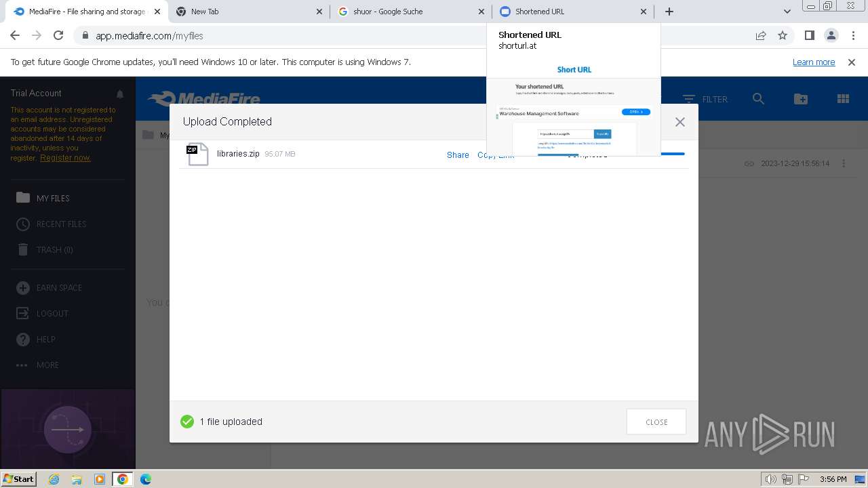Close the Shortened URL tab
Image resolution: width=868 pixels, height=488 pixels.
644,12
